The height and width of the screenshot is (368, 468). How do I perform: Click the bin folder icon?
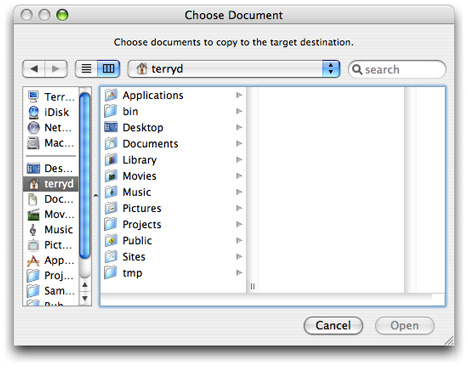(111, 111)
